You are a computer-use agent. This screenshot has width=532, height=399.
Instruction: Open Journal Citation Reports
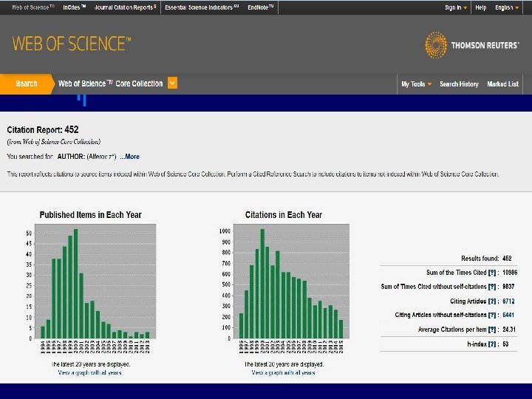pyautogui.click(x=125, y=7)
